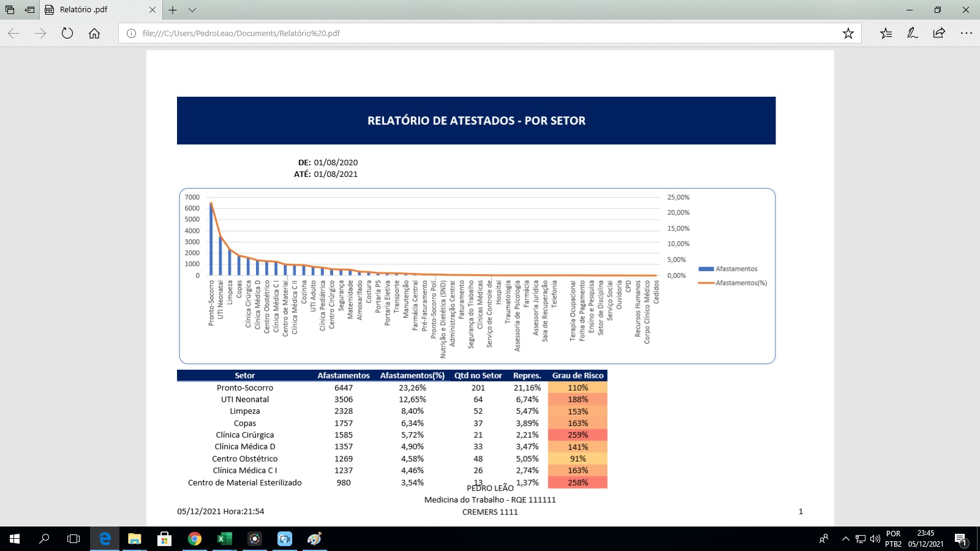Screen dimensions: 980x551
Task: Go to the browser home page
Action: coord(94,33)
